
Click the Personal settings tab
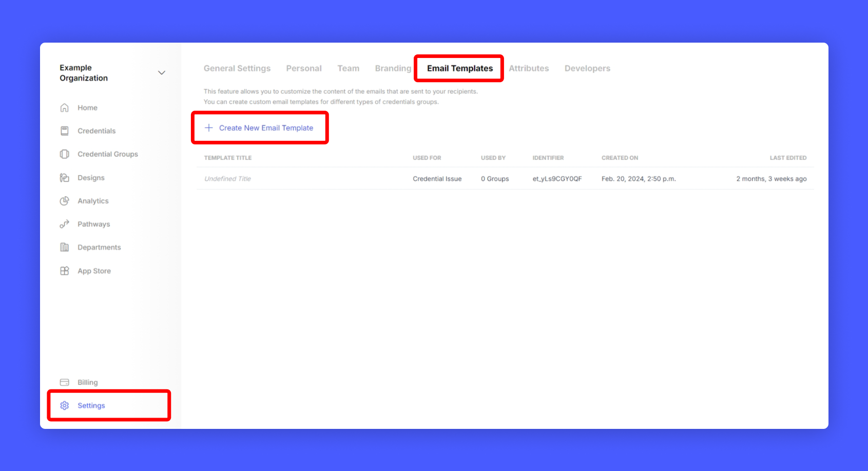point(304,68)
